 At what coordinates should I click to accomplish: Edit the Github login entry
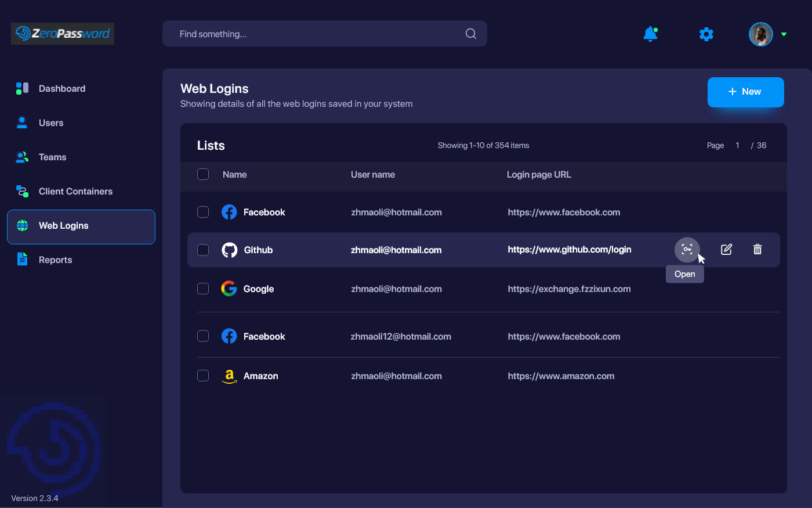point(726,250)
